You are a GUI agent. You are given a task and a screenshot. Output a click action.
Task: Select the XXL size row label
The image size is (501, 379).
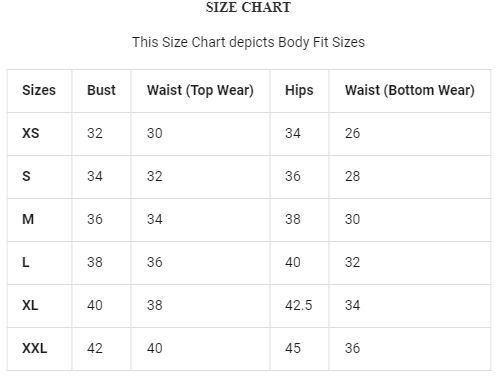coord(35,348)
